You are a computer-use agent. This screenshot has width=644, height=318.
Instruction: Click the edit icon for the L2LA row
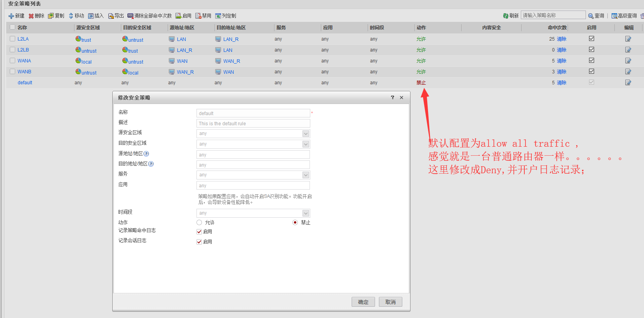coord(628,39)
